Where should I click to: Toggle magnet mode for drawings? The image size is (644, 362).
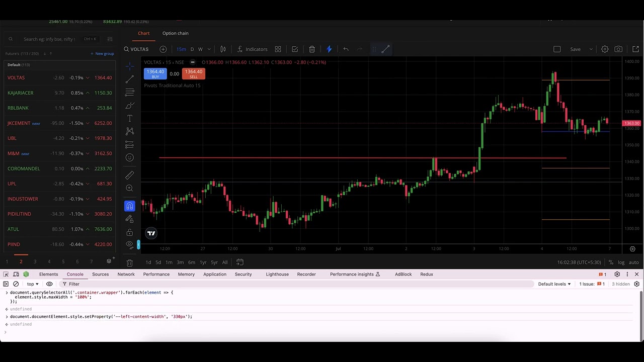(x=130, y=206)
